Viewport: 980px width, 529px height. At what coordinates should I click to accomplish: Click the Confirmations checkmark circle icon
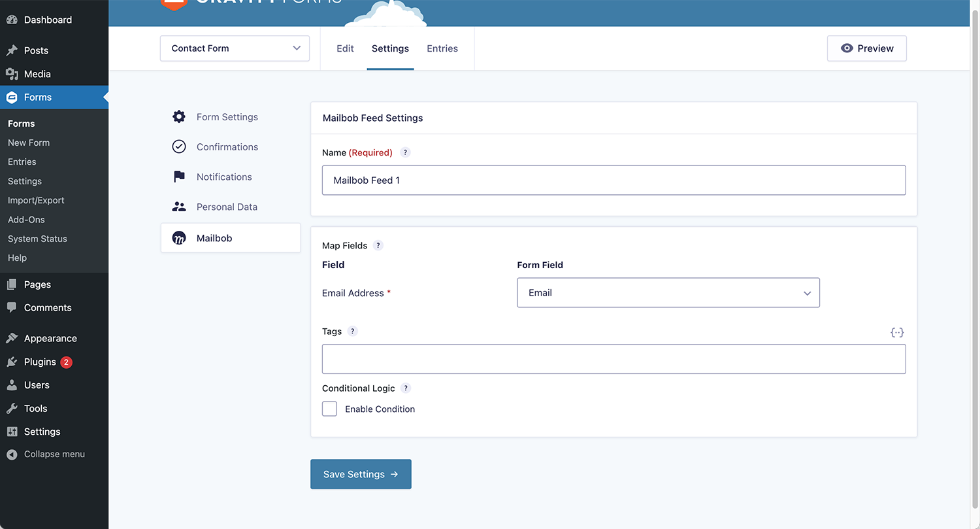coord(179,147)
